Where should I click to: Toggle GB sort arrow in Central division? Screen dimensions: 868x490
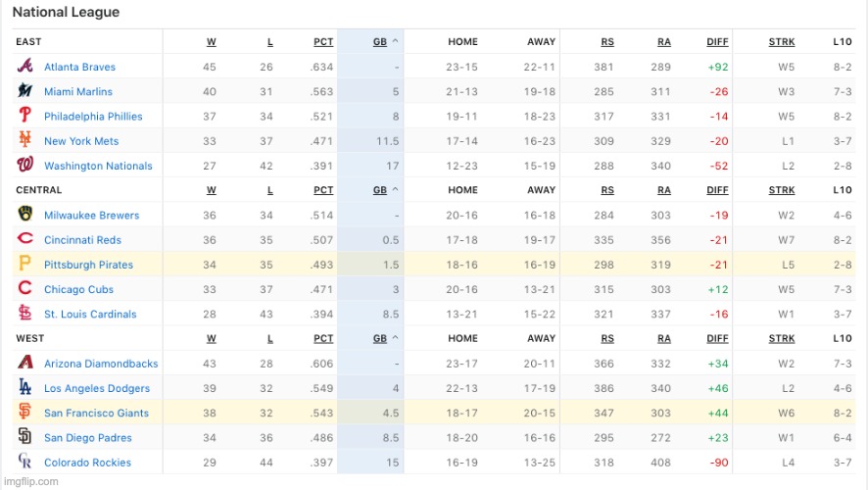tap(395, 190)
